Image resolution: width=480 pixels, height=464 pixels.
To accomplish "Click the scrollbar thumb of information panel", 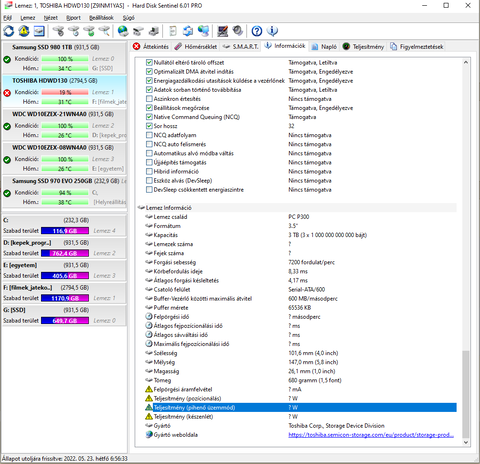I will [x=466, y=393].
